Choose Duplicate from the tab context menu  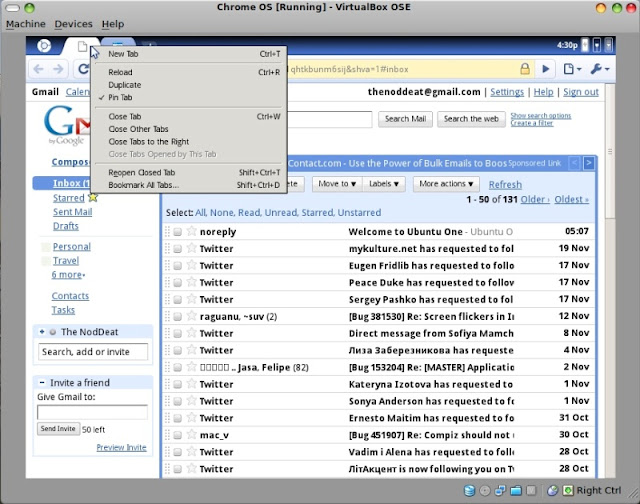click(x=127, y=85)
